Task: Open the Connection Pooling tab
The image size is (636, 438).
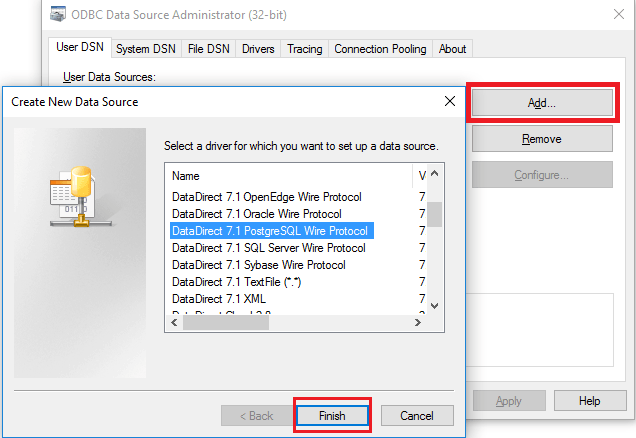Action: point(380,48)
